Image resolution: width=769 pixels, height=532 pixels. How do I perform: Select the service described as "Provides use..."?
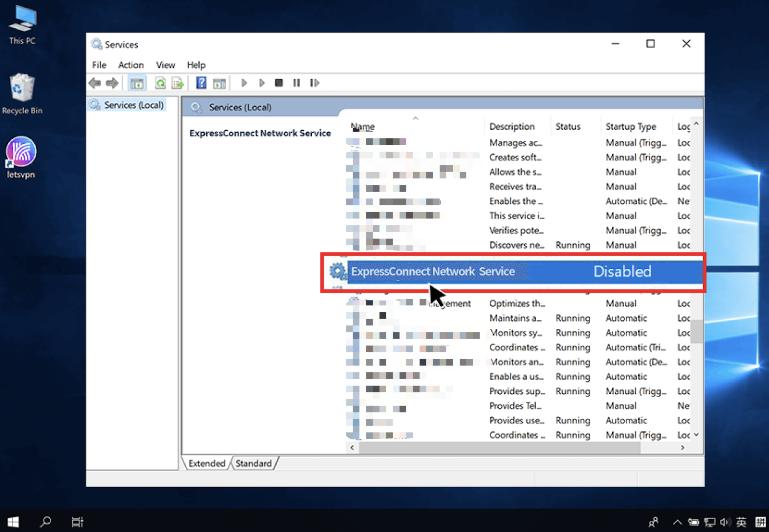(518, 420)
